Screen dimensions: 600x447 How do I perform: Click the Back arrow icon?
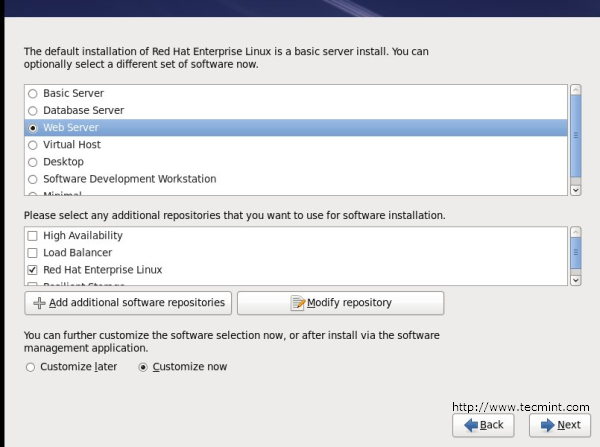click(x=468, y=425)
